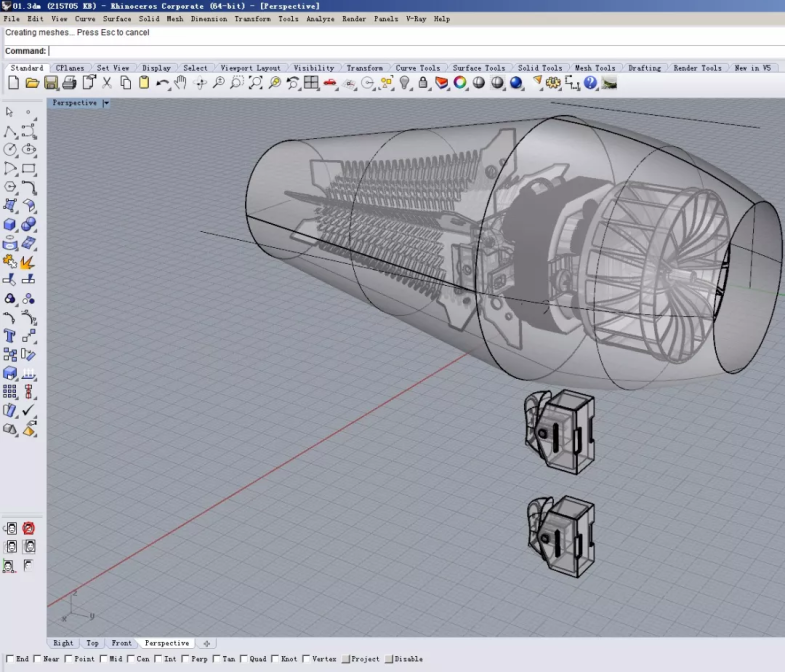
Task: Click the Undo arrow icon
Action: click(x=163, y=83)
